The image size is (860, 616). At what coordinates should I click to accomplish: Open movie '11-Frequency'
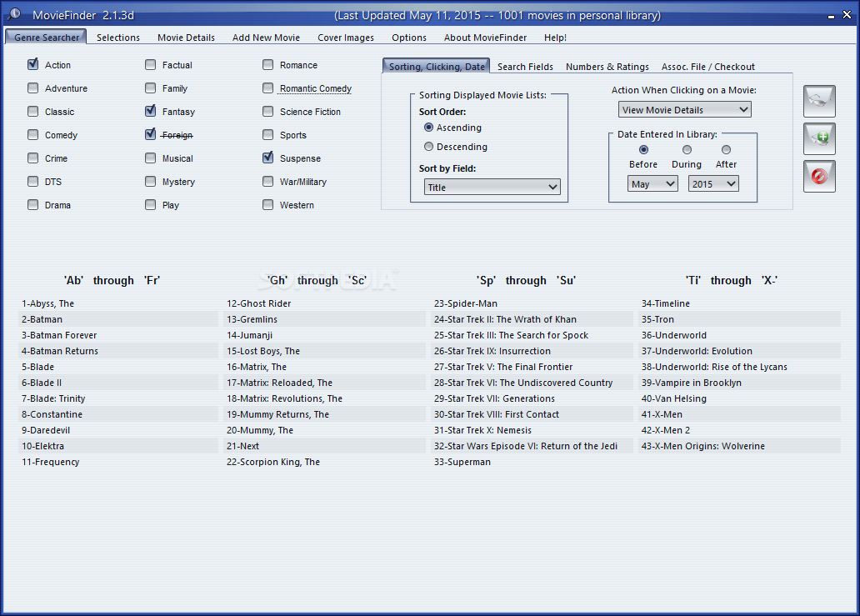pyautogui.click(x=51, y=462)
